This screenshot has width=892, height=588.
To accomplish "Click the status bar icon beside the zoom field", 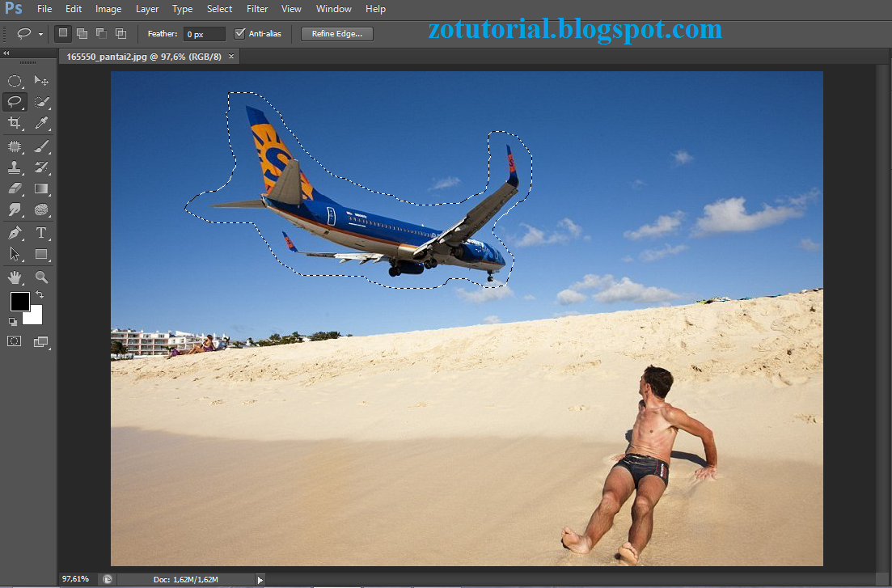I will (x=108, y=579).
